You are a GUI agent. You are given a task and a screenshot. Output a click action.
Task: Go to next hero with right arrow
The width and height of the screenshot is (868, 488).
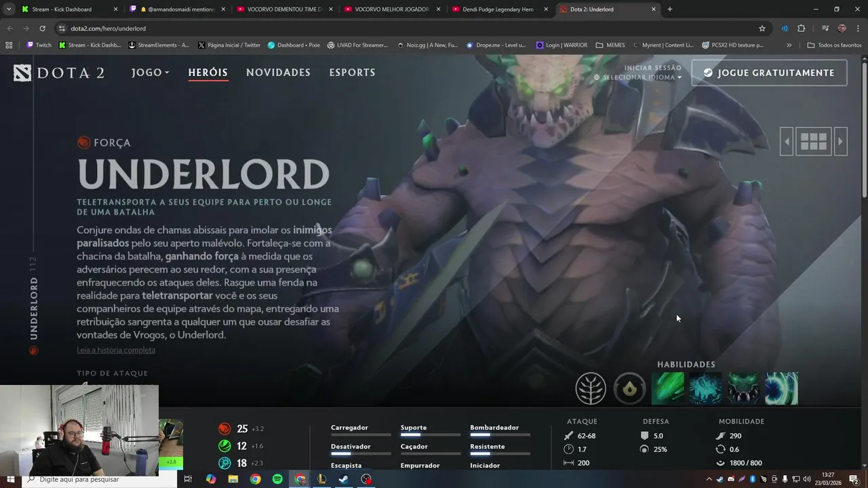click(840, 142)
